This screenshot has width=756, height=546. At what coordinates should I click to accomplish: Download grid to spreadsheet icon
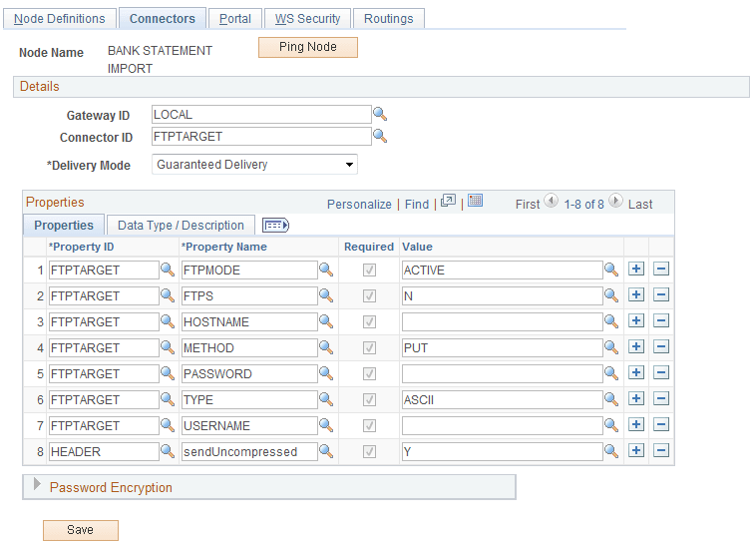tap(475, 201)
